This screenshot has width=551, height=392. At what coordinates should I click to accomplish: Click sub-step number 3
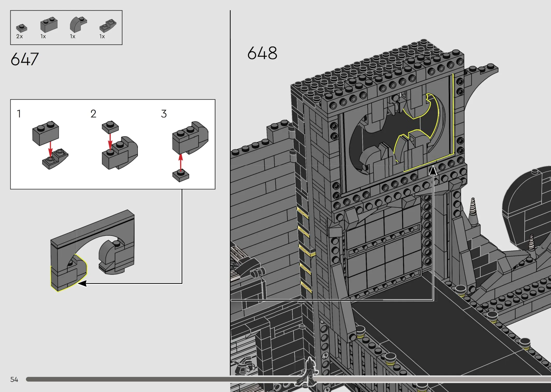point(164,114)
